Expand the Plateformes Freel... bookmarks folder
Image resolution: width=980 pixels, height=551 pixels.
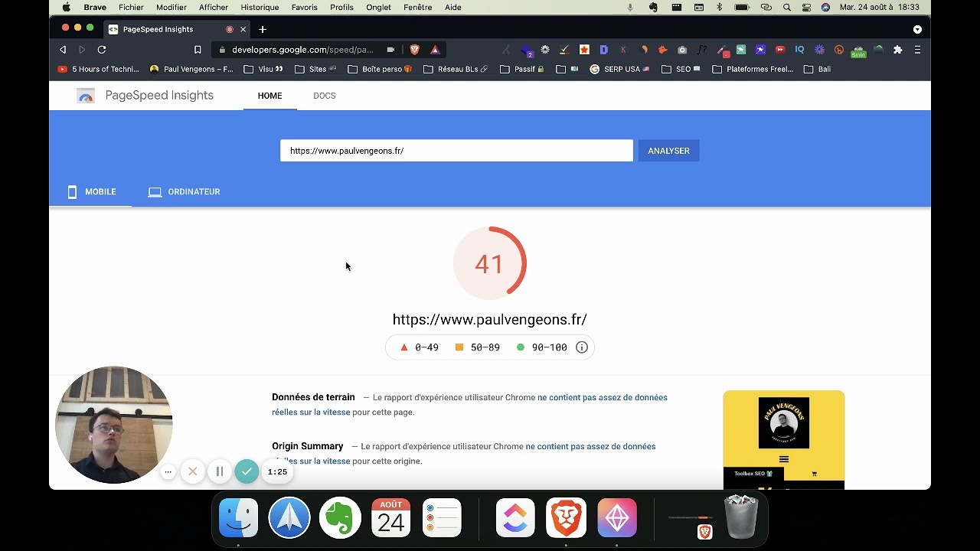(753, 69)
